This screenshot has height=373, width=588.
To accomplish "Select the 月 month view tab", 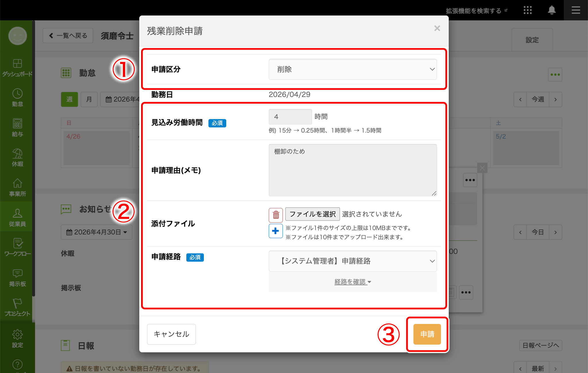I will coord(89,99).
